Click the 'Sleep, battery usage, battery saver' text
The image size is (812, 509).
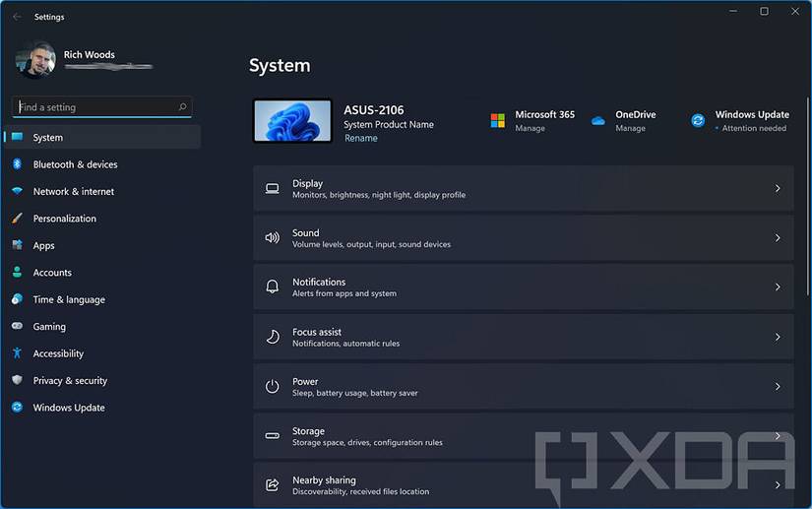354,393
